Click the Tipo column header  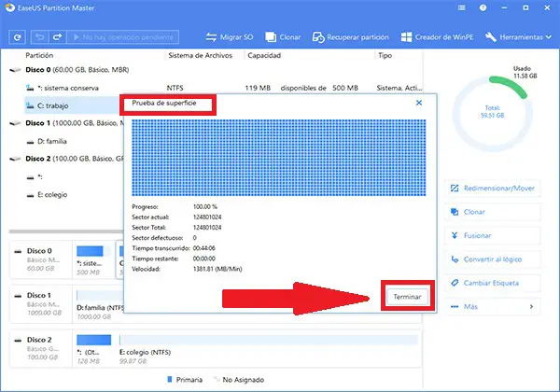pyautogui.click(x=385, y=55)
